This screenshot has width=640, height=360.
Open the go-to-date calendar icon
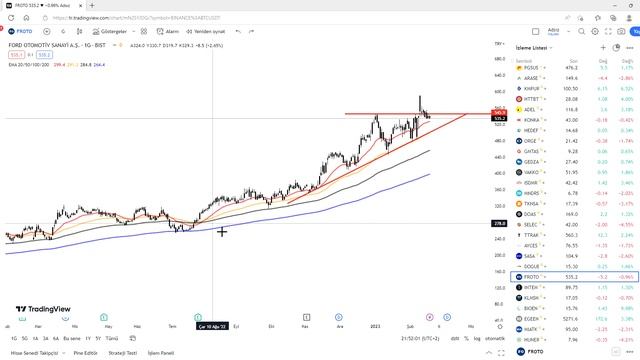pyautogui.click(x=132, y=338)
